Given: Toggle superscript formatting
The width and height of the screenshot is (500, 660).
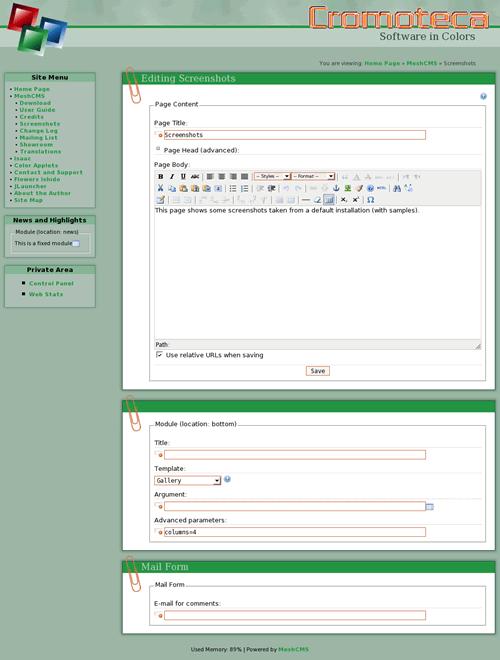Looking at the screenshot, I should (356, 200).
